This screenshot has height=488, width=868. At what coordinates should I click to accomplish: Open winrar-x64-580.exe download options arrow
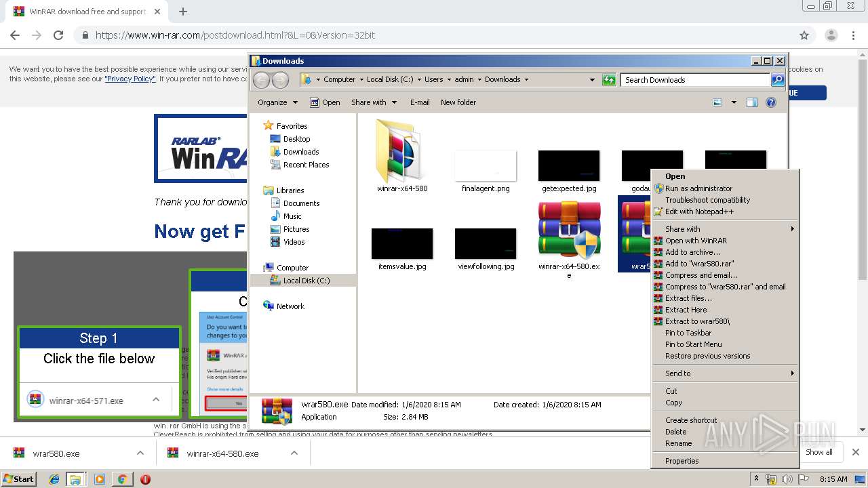294,453
